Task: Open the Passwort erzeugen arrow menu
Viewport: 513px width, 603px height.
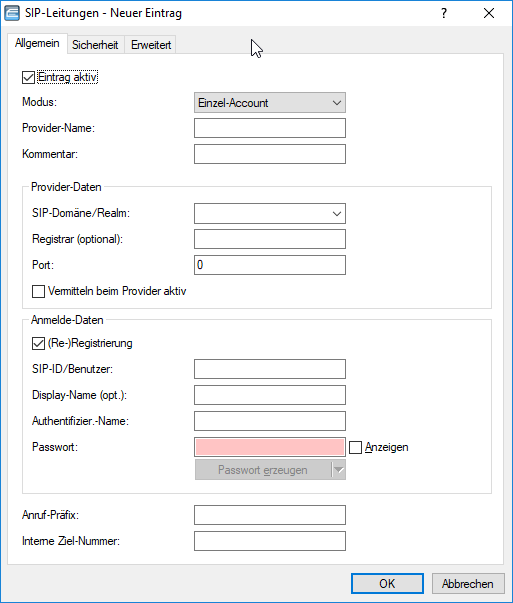Action: pyautogui.click(x=338, y=470)
